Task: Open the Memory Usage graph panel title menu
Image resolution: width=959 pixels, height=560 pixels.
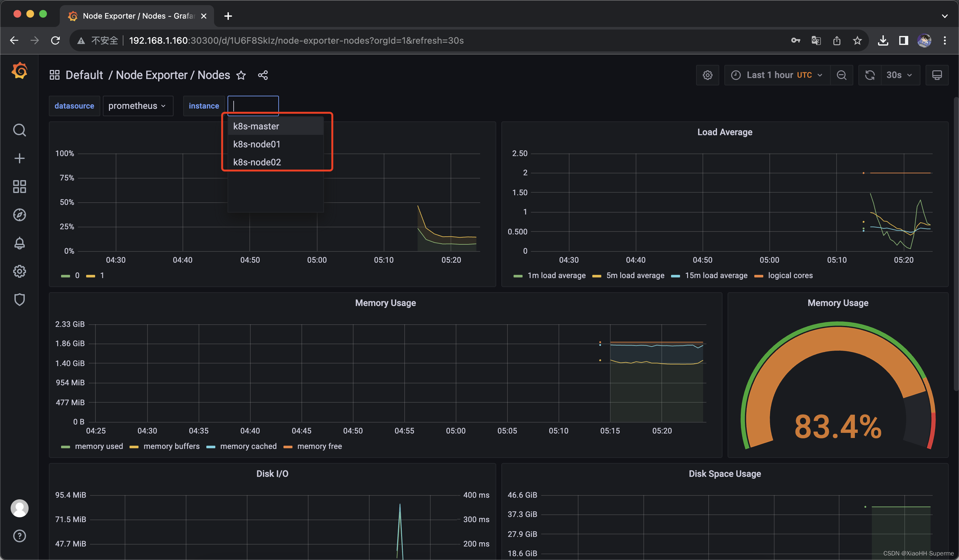Action: [385, 302]
